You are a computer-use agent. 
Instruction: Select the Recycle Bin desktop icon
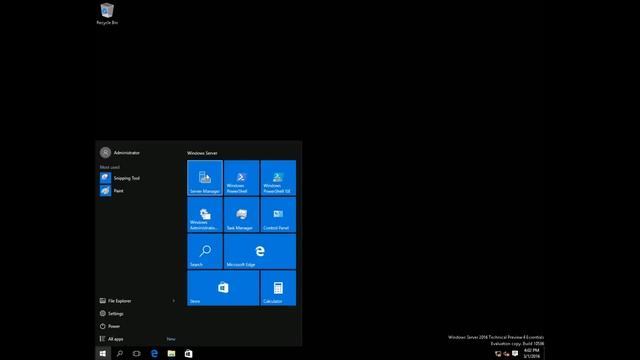107,14
